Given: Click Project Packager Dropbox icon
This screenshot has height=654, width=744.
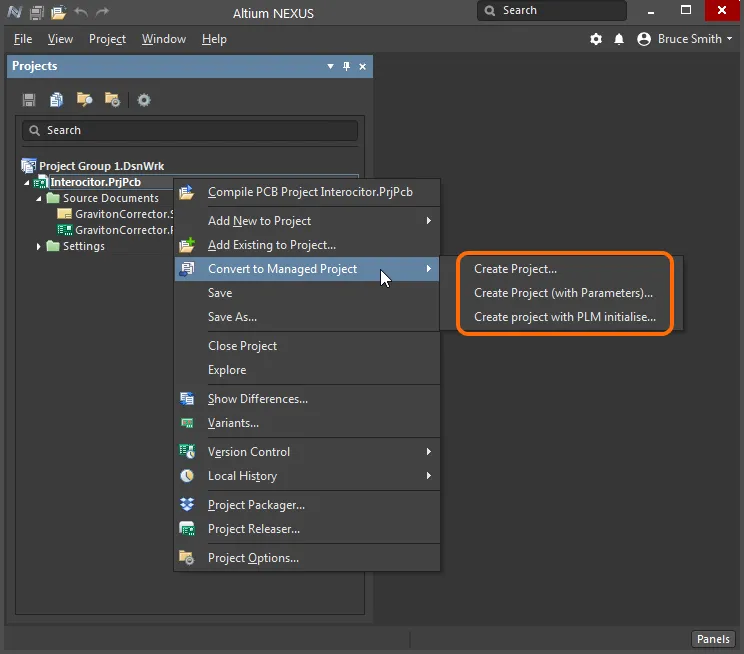Looking at the screenshot, I should 187,504.
